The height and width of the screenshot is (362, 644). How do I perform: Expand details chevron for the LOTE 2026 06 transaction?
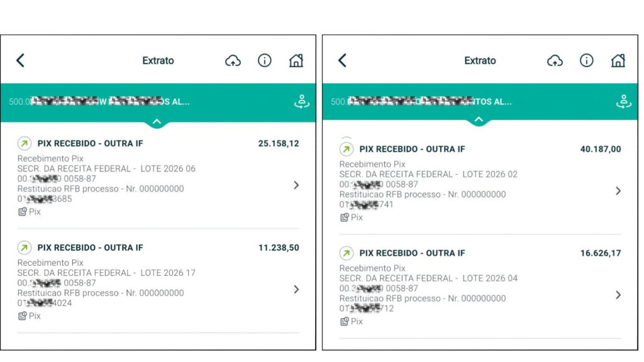[296, 185]
